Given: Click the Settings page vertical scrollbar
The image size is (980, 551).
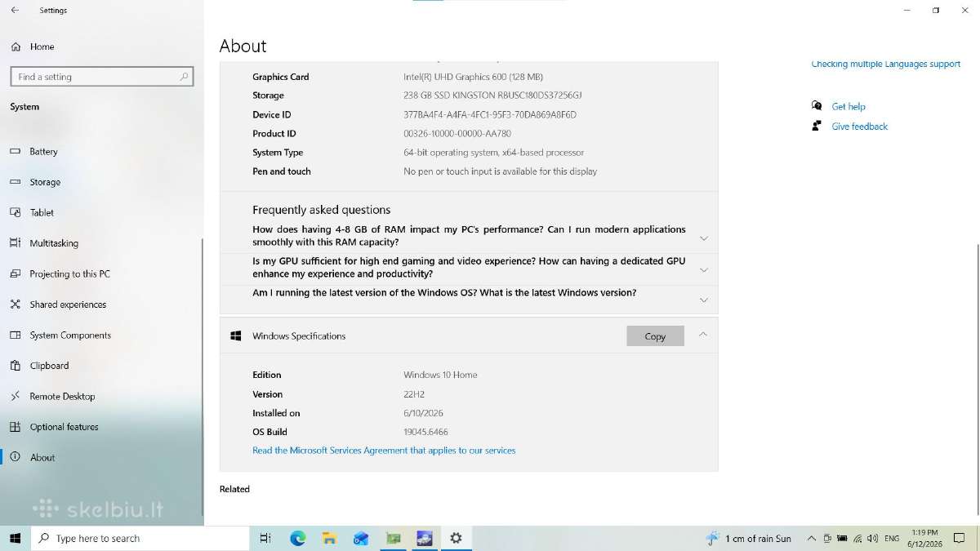Looking at the screenshot, I should pyautogui.click(x=977, y=380).
